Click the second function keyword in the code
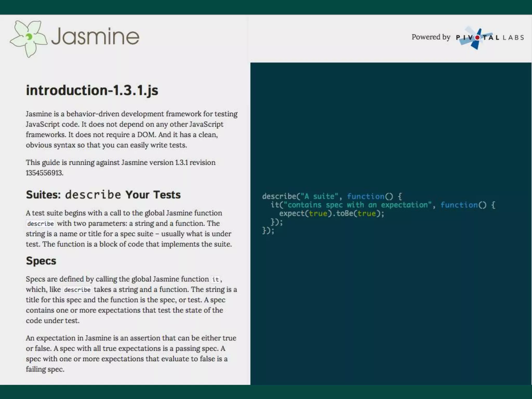Viewport: 532px width, 399px height. [x=459, y=205]
